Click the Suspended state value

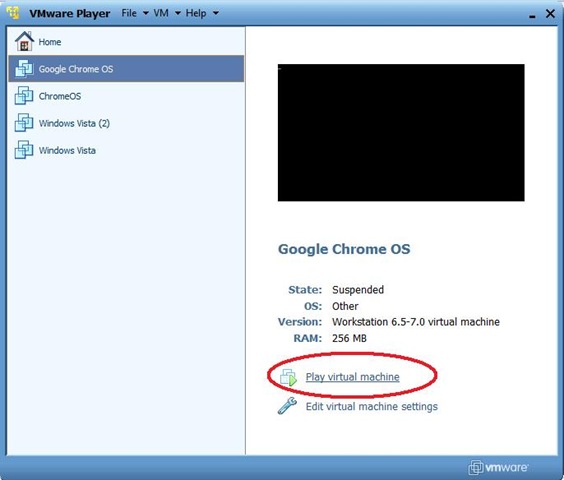(358, 290)
